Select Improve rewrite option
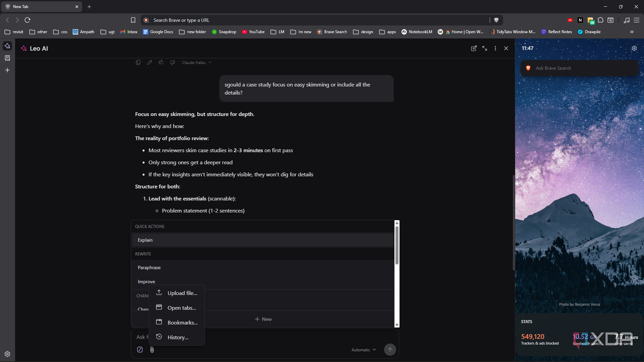The width and height of the screenshot is (644, 362). pyautogui.click(x=263, y=282)
